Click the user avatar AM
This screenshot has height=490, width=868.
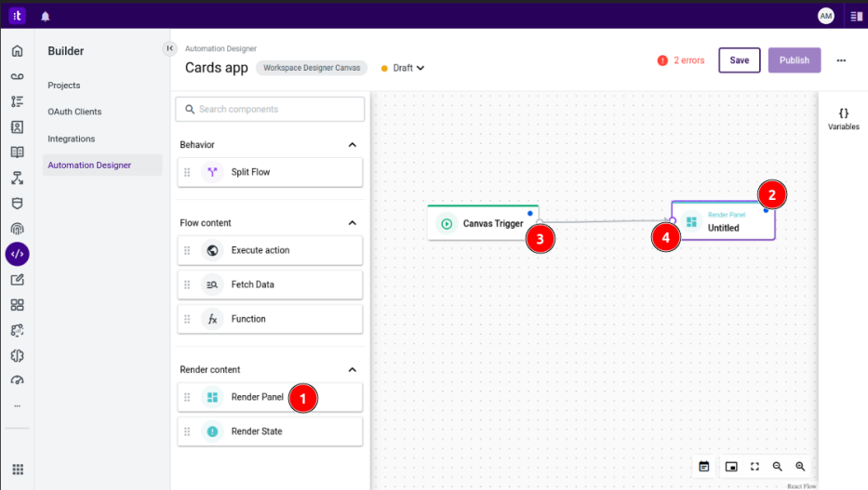pos(825,16)
